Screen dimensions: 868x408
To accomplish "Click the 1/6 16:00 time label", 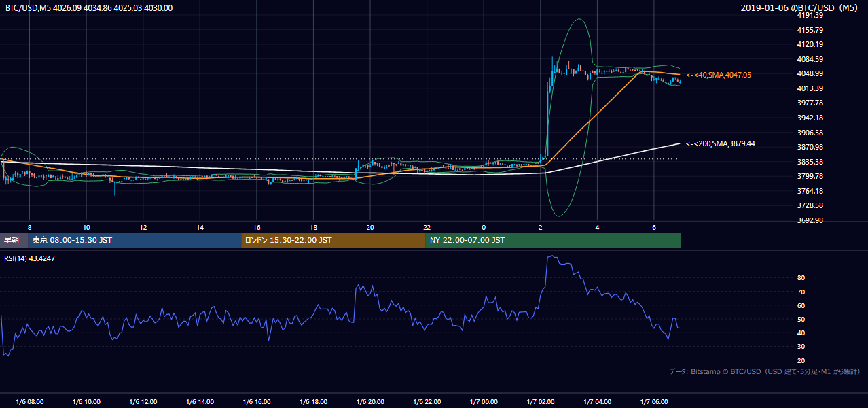I will tap(257, 402).
